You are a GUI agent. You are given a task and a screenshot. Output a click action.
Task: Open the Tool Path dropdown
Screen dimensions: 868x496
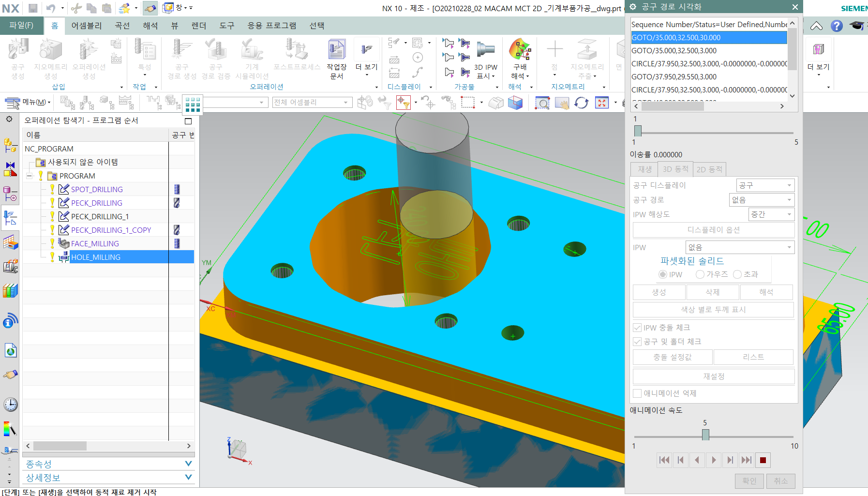click(x=762, y=200)
